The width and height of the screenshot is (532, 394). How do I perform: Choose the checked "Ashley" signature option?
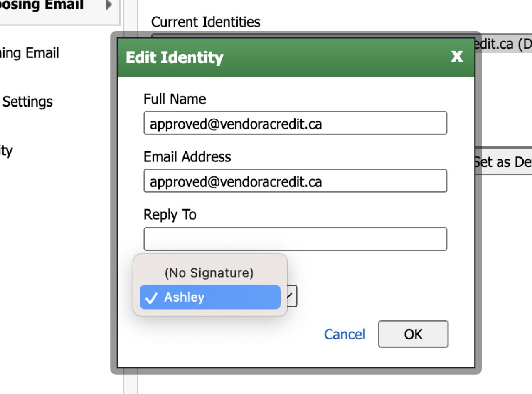click(x=210, y=297)
